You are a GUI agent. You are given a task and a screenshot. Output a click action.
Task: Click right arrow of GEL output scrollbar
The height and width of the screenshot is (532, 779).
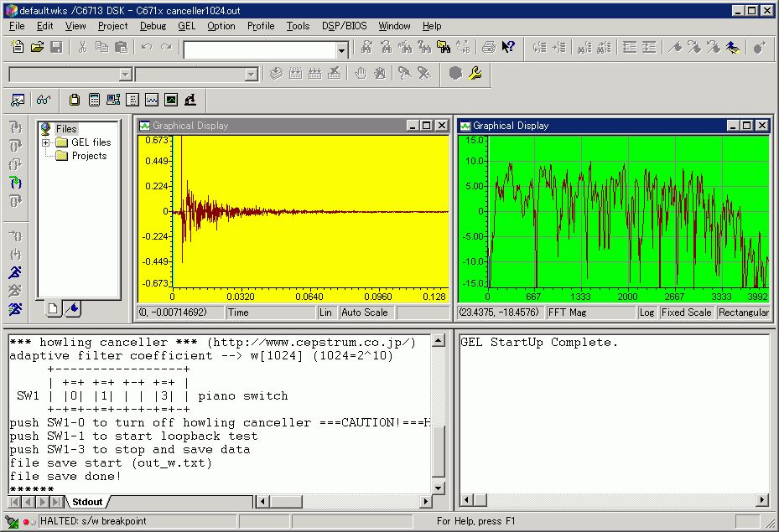(x=762, y=499)
